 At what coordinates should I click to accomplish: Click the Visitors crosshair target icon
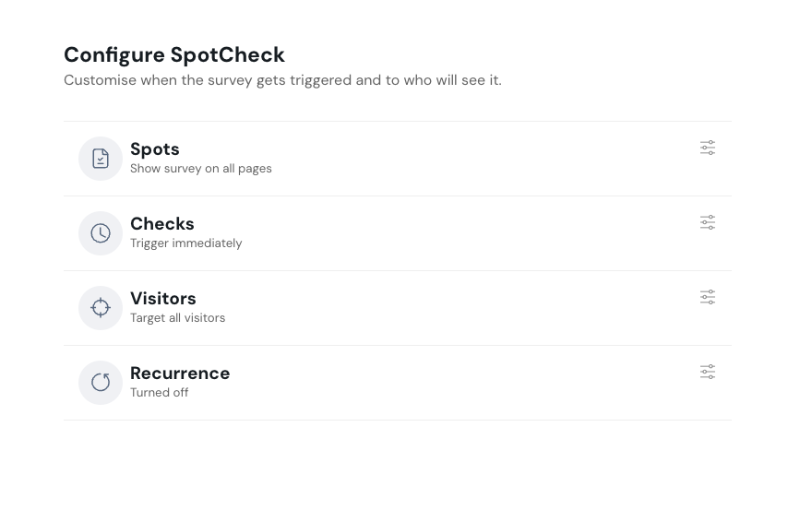point(101,308)
